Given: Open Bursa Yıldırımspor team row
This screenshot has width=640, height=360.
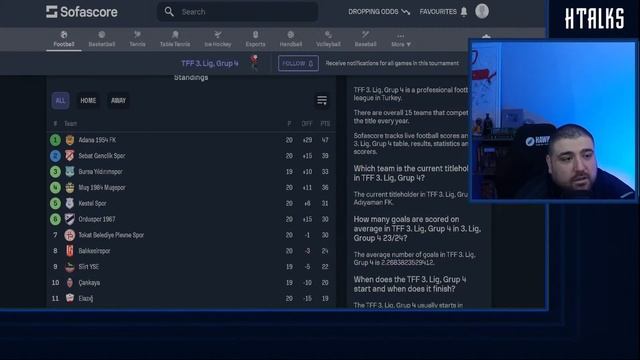Looking at the screenshot, I should pyautogui.click(x=191, y=172).
